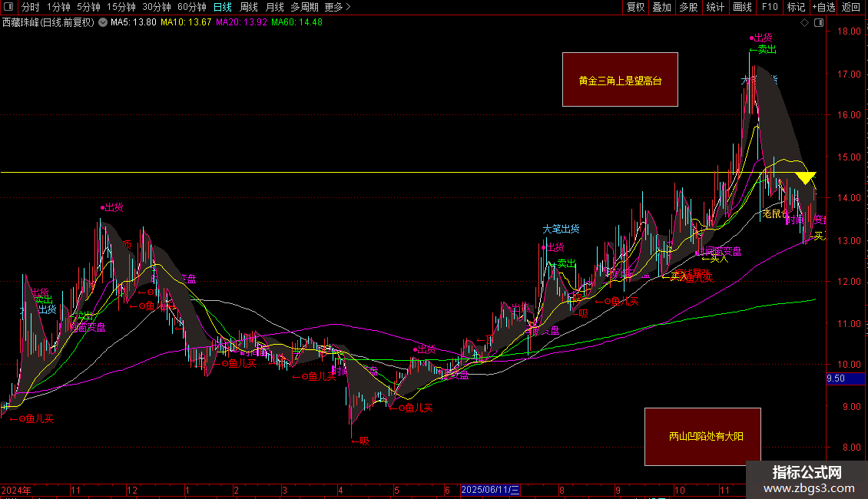
Task: Select the 15分钟 period
Action: click(121, 7)
